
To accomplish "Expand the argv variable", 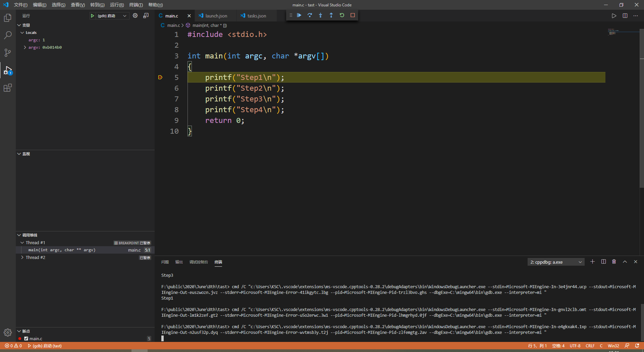I will [25, 47].
